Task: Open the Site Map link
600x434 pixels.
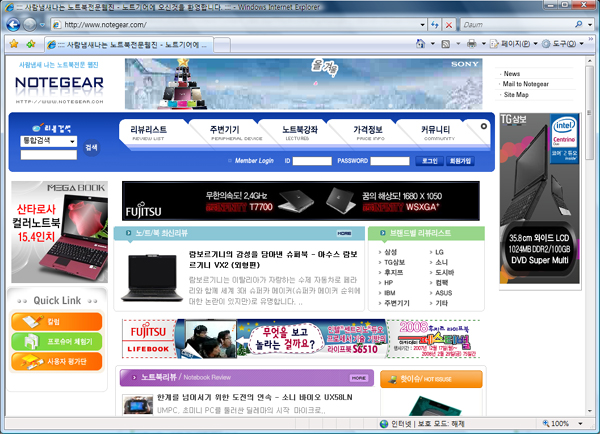Action: tap(516, 95)
